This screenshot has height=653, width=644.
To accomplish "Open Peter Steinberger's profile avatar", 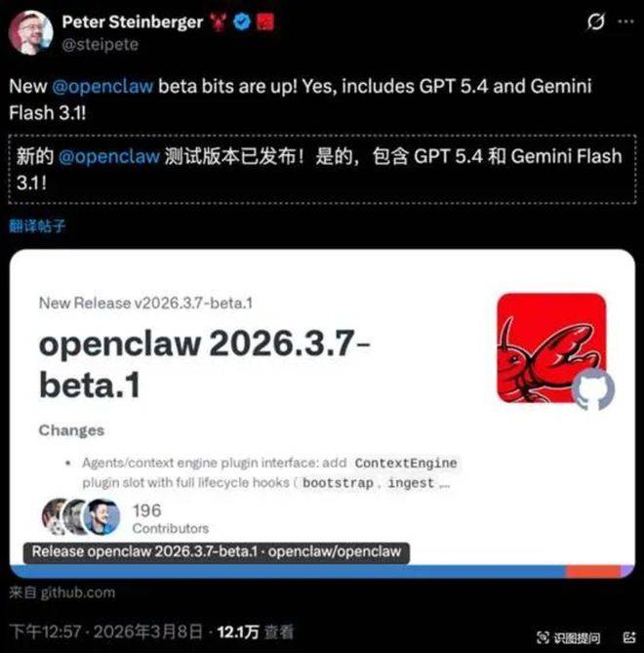I will (31, 32).
